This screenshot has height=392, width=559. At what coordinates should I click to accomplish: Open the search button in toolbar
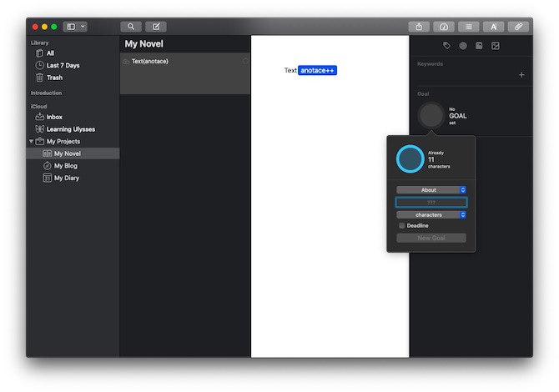[131, 27]
